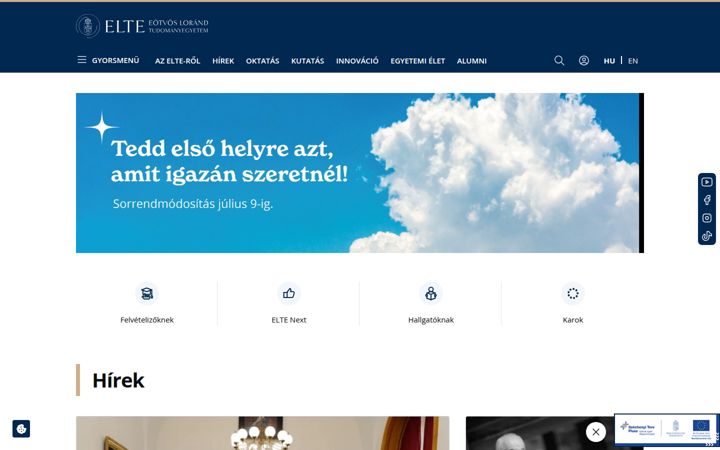This screenshot has height=450, width=720.
Task: Open ELTE's Instagram profile icon
Action: pyautogui.click(x=707, y=218)
